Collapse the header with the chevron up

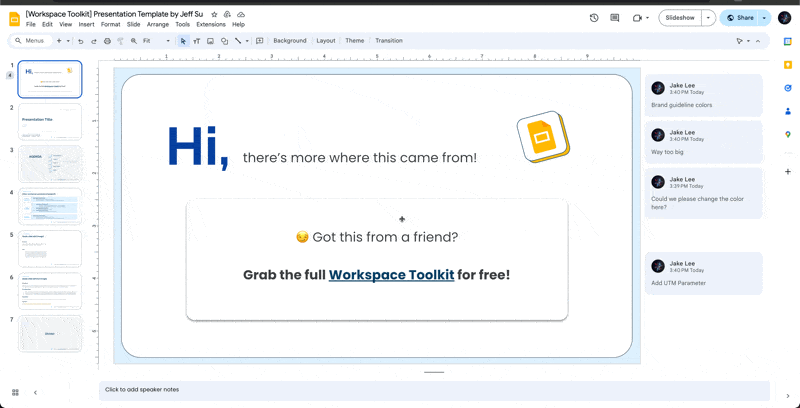coord(758,41)
